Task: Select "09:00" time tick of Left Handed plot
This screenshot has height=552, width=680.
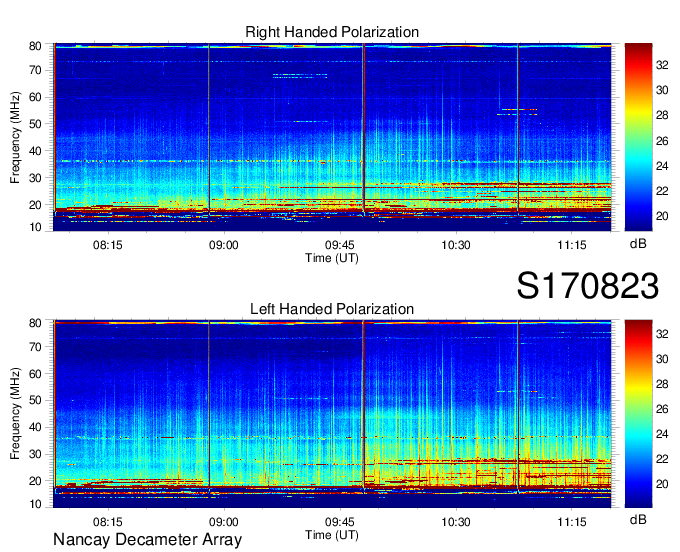Action: 224,522
